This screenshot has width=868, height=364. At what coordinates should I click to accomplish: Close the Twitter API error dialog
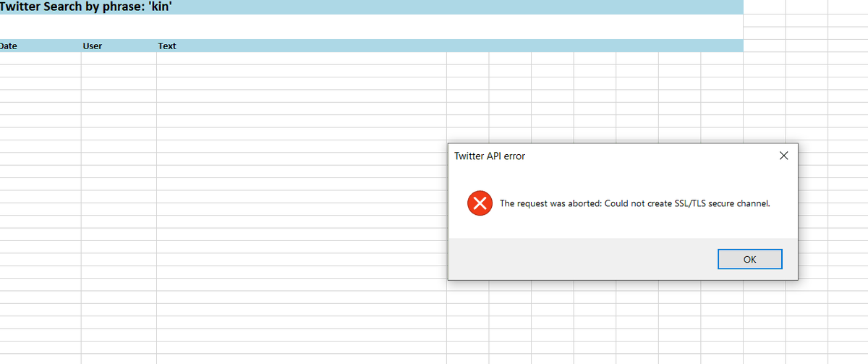(x=783, y=156)
